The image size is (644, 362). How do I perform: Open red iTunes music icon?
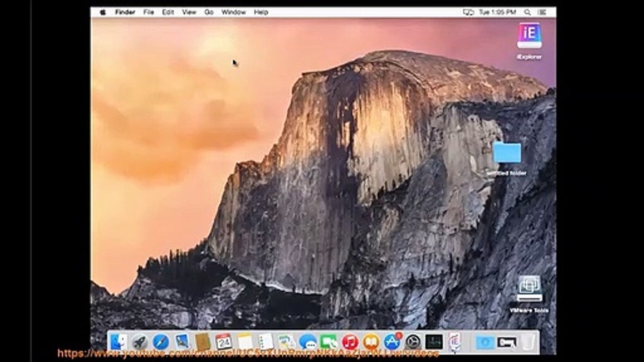350,342
